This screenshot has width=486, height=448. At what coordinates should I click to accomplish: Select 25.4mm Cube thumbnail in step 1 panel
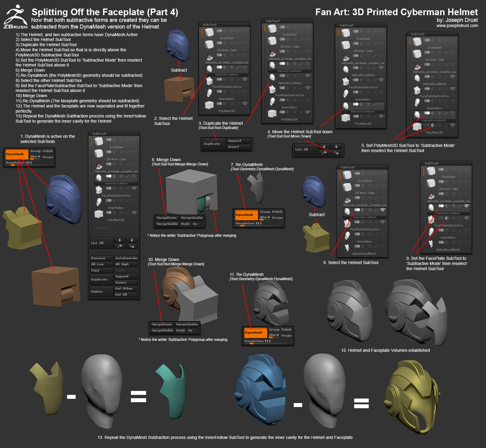[x=99, y=154]
